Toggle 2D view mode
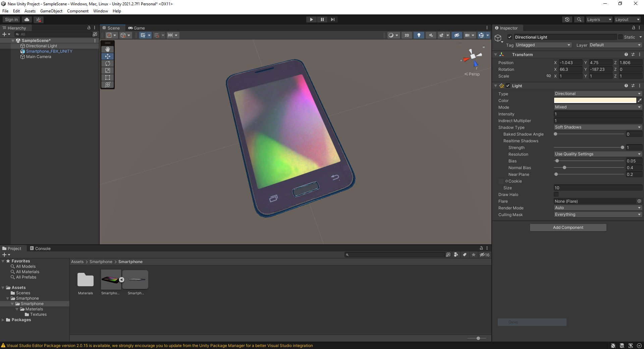The width and height of the screenshot is (644, 349). point(407,35)
